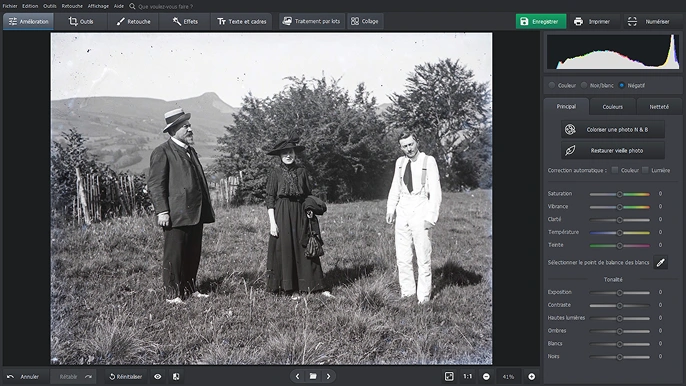Open the folder browse icon

[313, 376]
